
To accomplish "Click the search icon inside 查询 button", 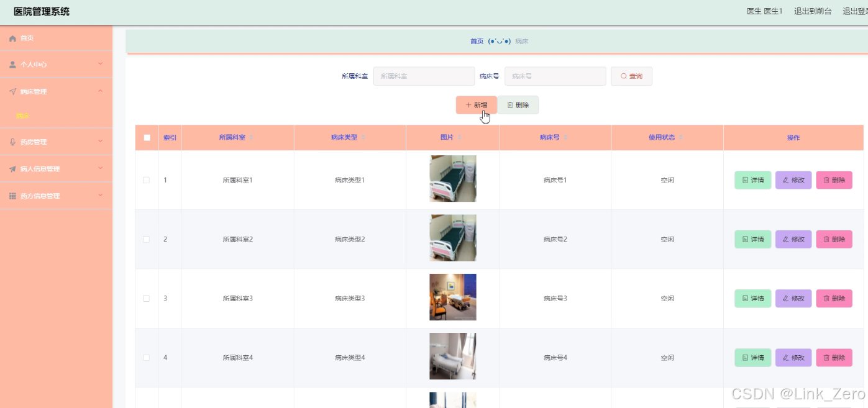I will click(x=622, y=76).
